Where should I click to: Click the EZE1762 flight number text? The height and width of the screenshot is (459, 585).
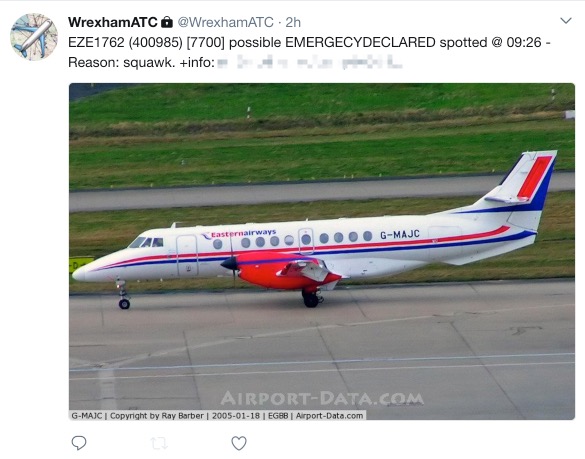point(96,42)
